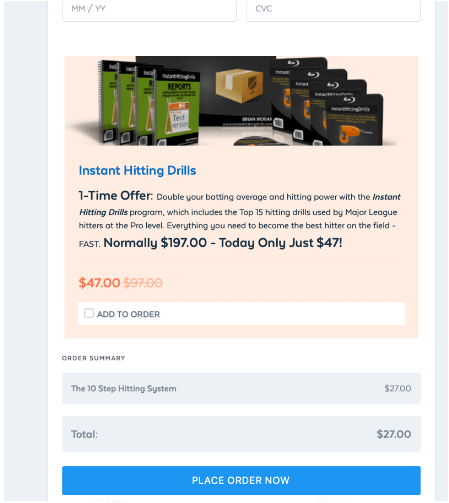The width and height of the screenshot is (449, 503).
Task: Select The 10 Step Hitting System item
Action: pyautogui.click(x=124, y=388)
